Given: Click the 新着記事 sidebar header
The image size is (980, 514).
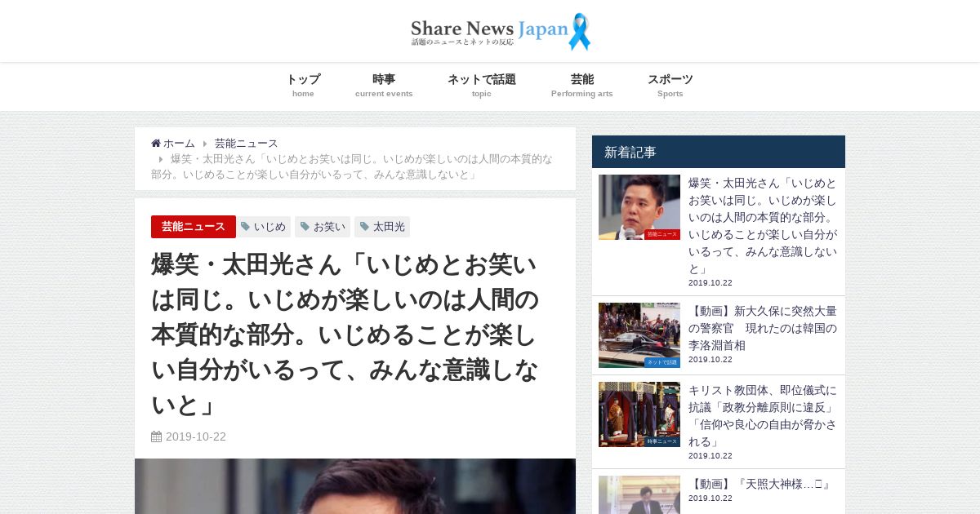Looking at the screenshot, I should pyautogui.click(x=719, y=152).
